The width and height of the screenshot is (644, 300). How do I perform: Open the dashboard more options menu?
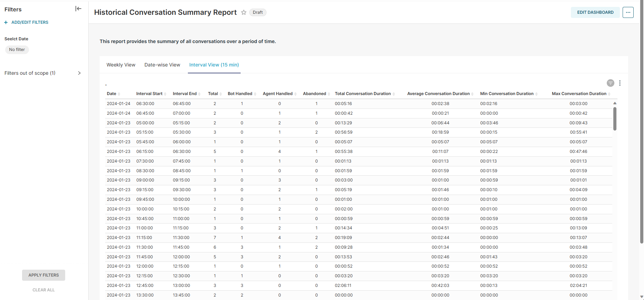tap(628, 12)
